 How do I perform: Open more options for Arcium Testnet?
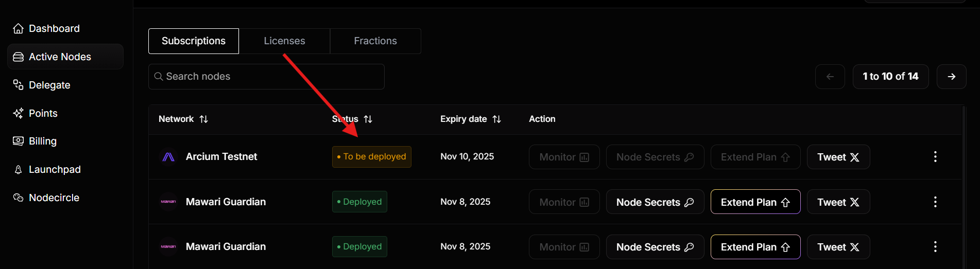click(935, 157)
